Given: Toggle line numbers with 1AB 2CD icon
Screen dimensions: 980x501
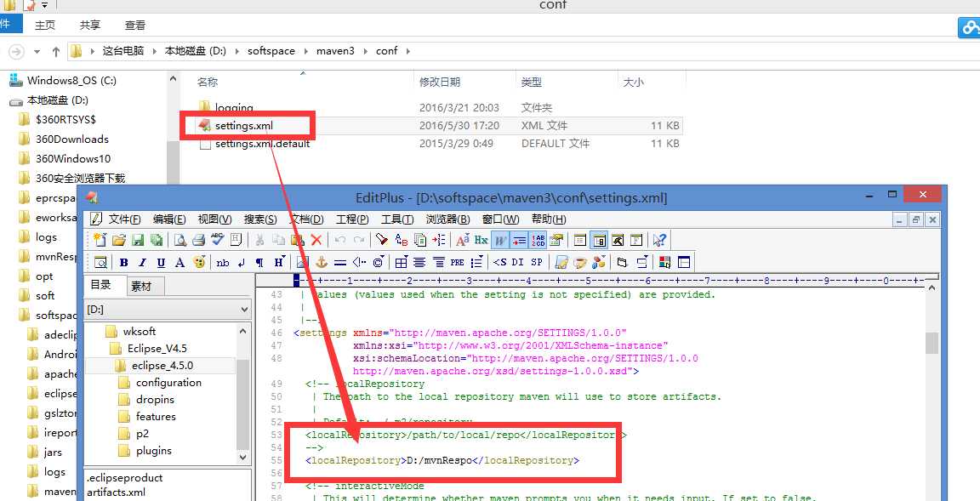Looking at the screenshot, I should point(538,240).
